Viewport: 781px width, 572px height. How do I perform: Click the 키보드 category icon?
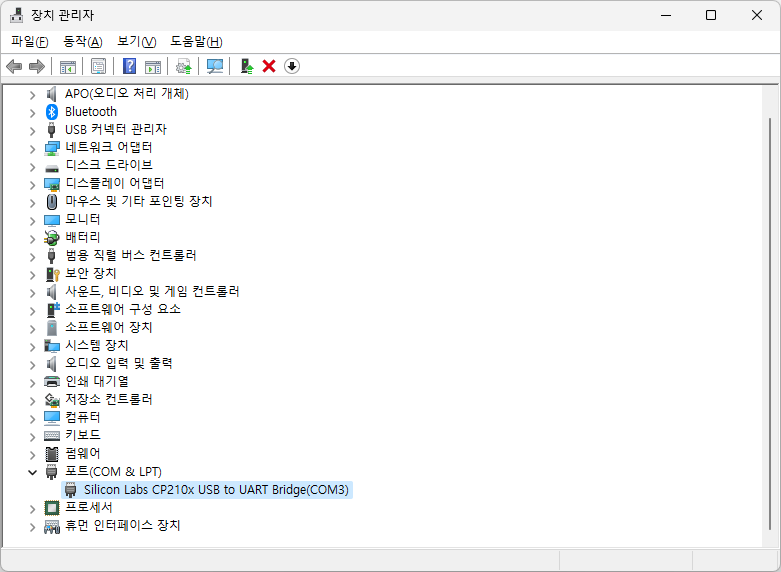pos(52,435)
